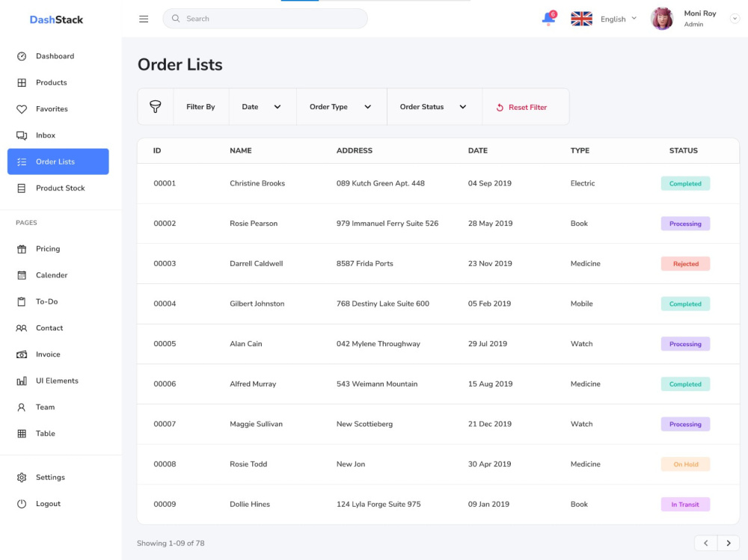This screenshot has height=560, width=748.
Task: Go to previous page arrow
Action: point(706,543)
